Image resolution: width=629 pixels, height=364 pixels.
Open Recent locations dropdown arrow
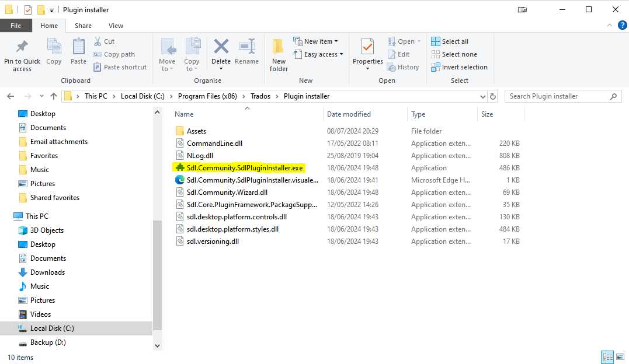click(41, 96)
